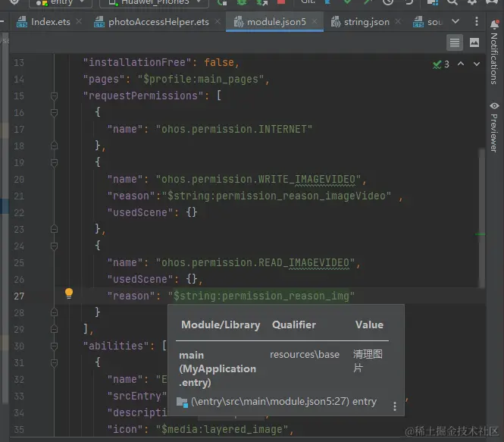Click the Qualifier column header
Image resolution: width=504 pixels, height=442 pixels.
[294, 324]
